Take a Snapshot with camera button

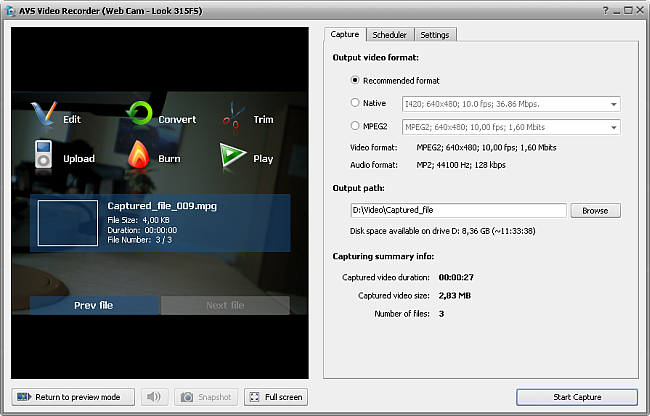[x=206, y=397]
